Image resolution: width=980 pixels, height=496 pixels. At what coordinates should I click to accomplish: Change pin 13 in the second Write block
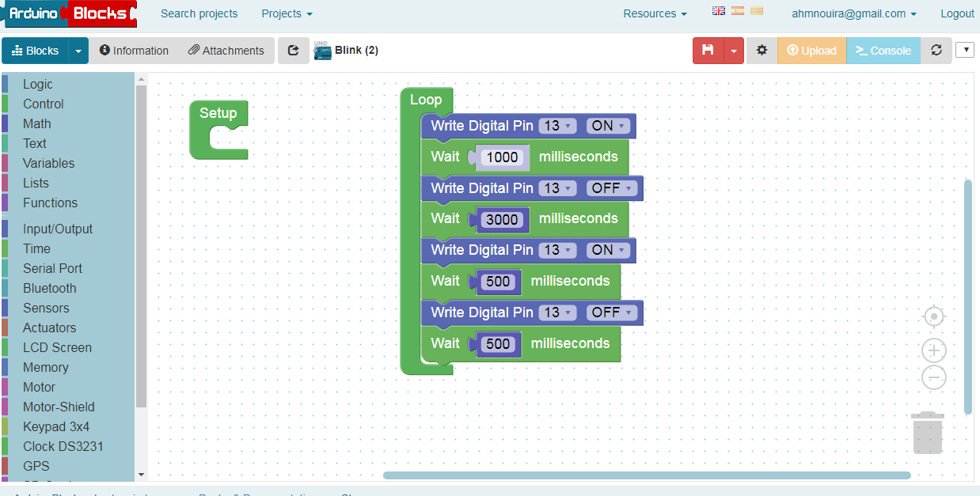coord(557,188)
